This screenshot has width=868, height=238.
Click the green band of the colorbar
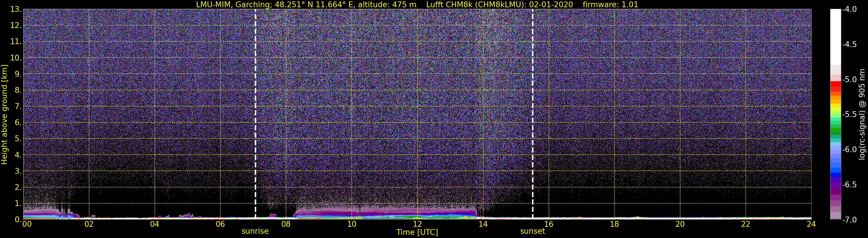pos(836,129)
